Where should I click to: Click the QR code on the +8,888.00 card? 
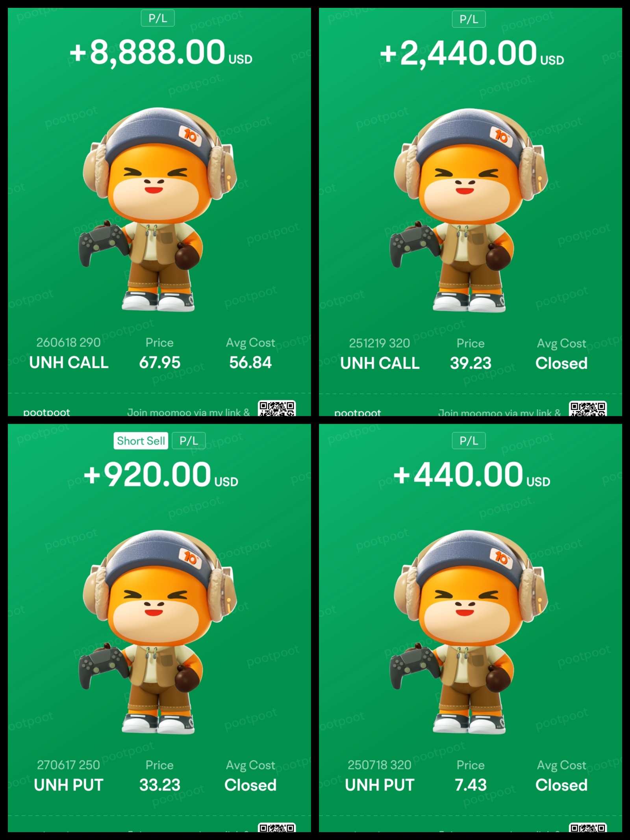277,408
